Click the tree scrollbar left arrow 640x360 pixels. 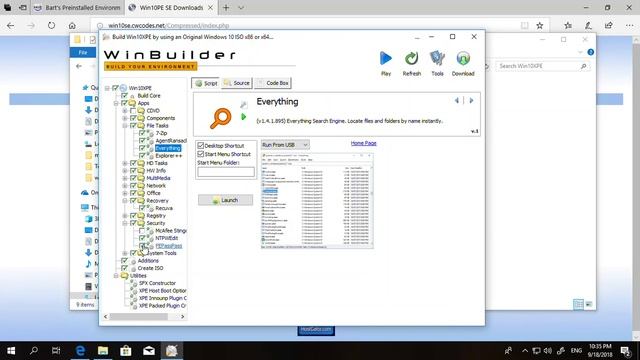click(x=106, y=317)
